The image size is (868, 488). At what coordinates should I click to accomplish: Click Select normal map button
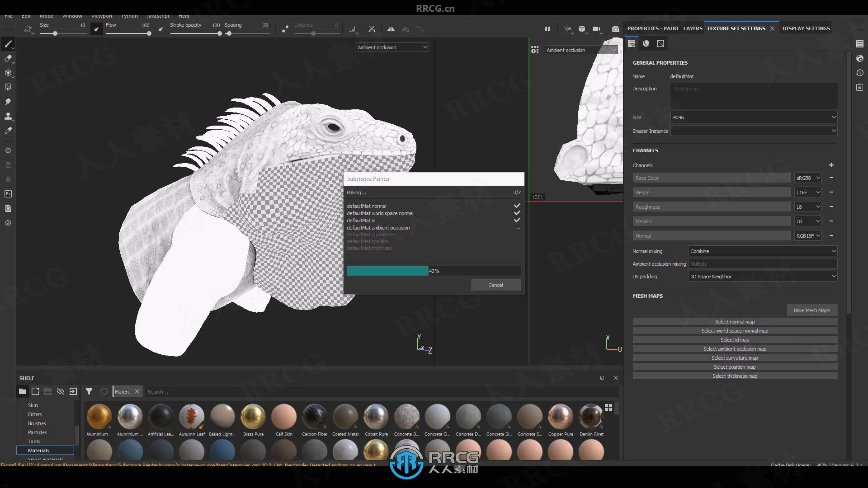(x=735, y=322)
